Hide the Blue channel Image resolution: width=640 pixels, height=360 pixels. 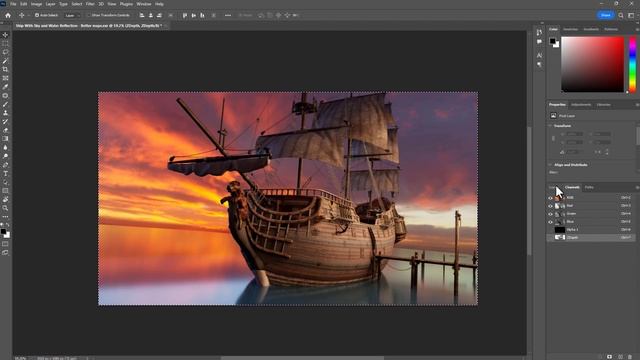coord(550,222)
